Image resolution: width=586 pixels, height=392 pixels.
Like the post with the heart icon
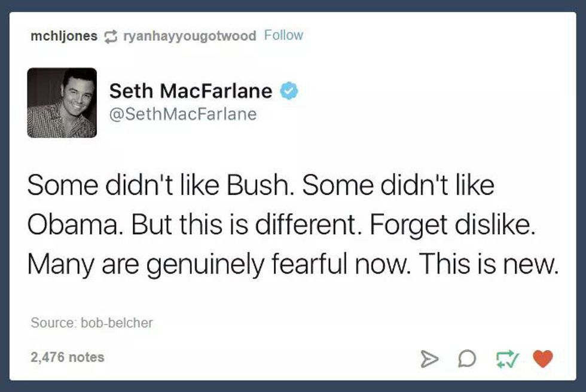(542, 359)
